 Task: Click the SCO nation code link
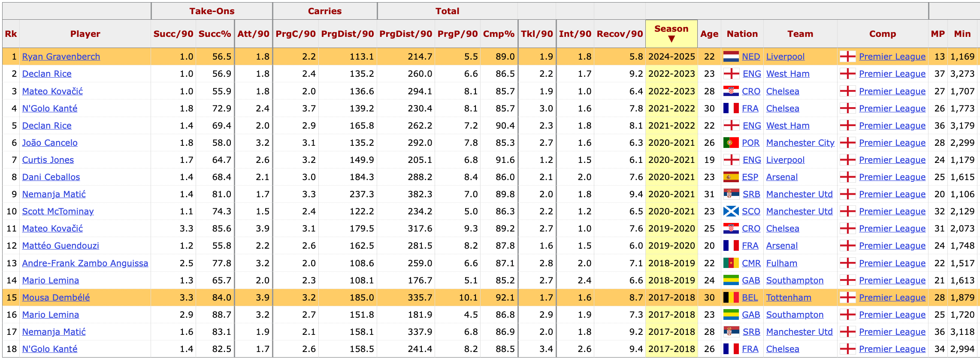click(x=751, y=211)
